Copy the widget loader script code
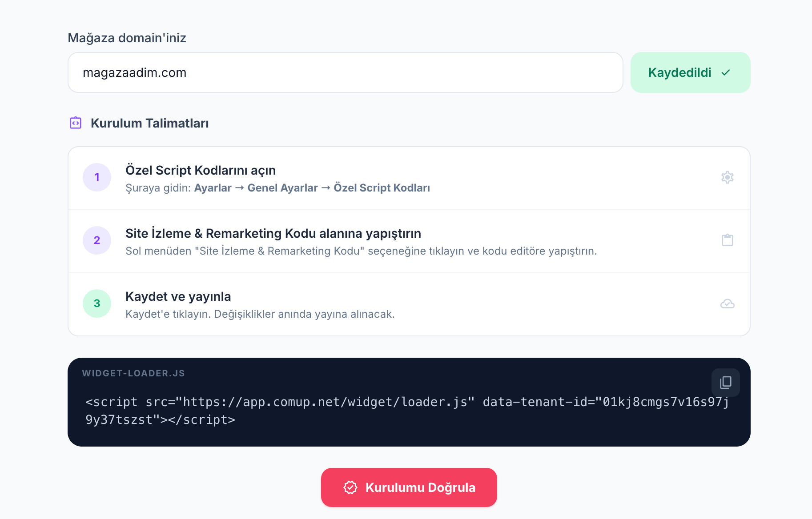This screenshot has height=519, width=812. point(725,382)
